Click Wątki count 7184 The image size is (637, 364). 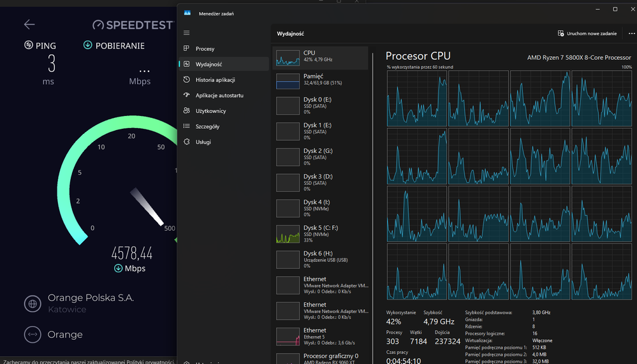(x=418, y=342)
